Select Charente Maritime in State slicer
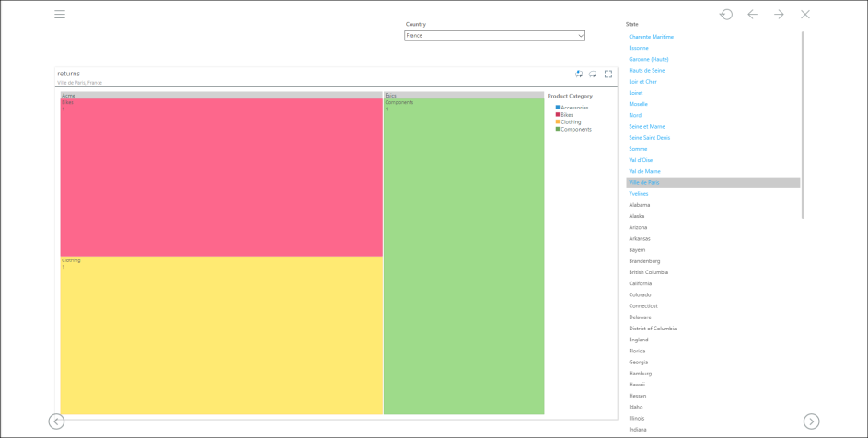 pyautogui.click(x=651, y=37)
